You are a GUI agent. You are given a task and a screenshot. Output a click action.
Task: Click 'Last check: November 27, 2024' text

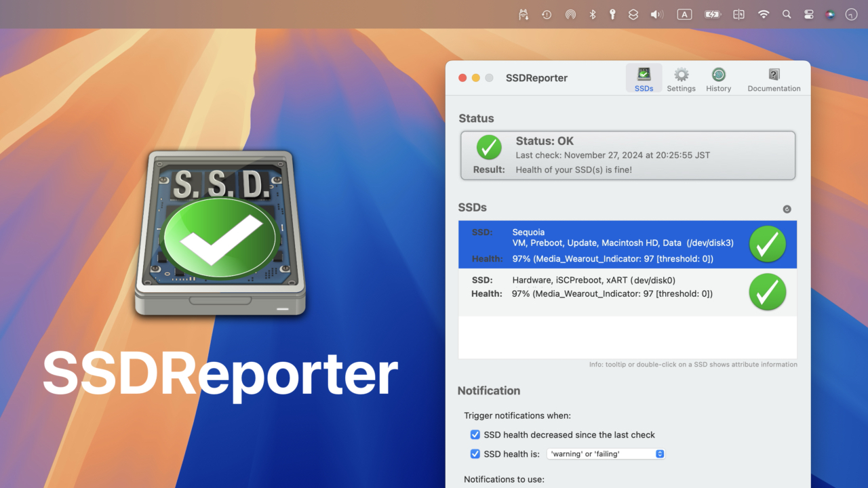point(613,155)
